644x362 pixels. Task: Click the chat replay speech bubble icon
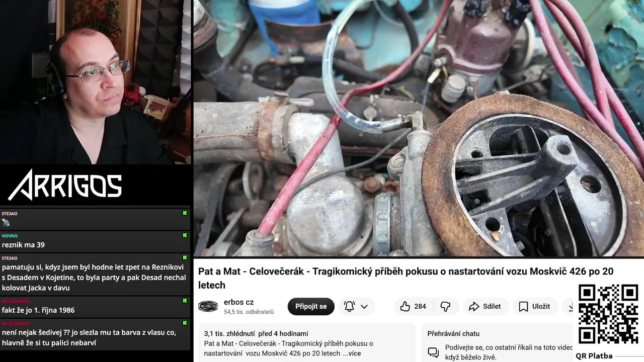pyautogui.click(x=433, y=352)
